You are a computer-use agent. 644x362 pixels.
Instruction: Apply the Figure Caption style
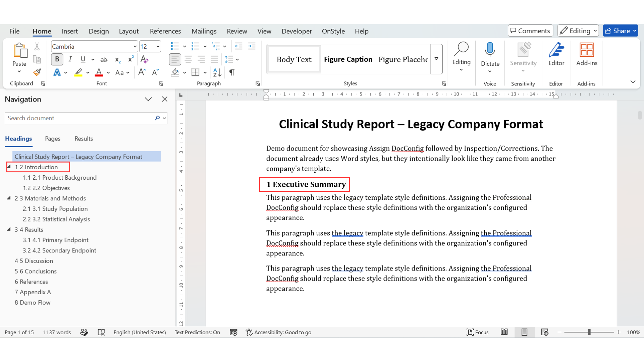tap(348, 59)
